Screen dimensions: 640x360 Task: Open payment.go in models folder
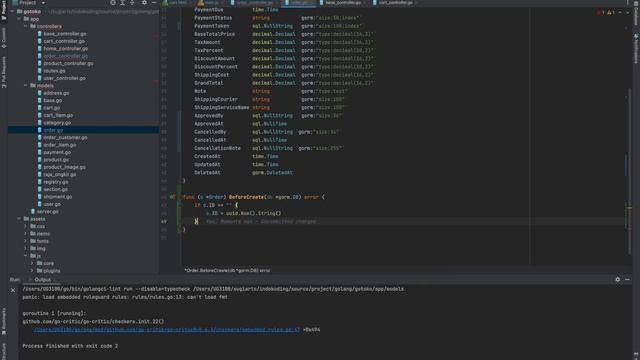[x=57, y=152]
